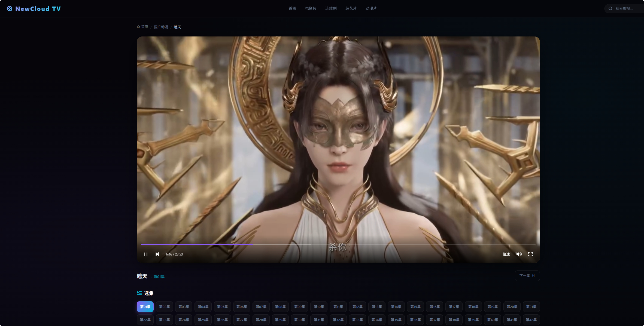Select episode 第30集
This screenshot has width=644, height=326.
300,320
